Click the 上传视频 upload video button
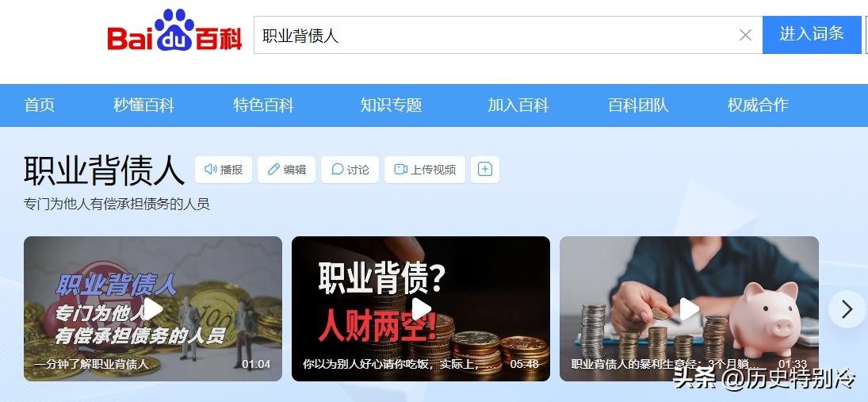 (425, 170)
